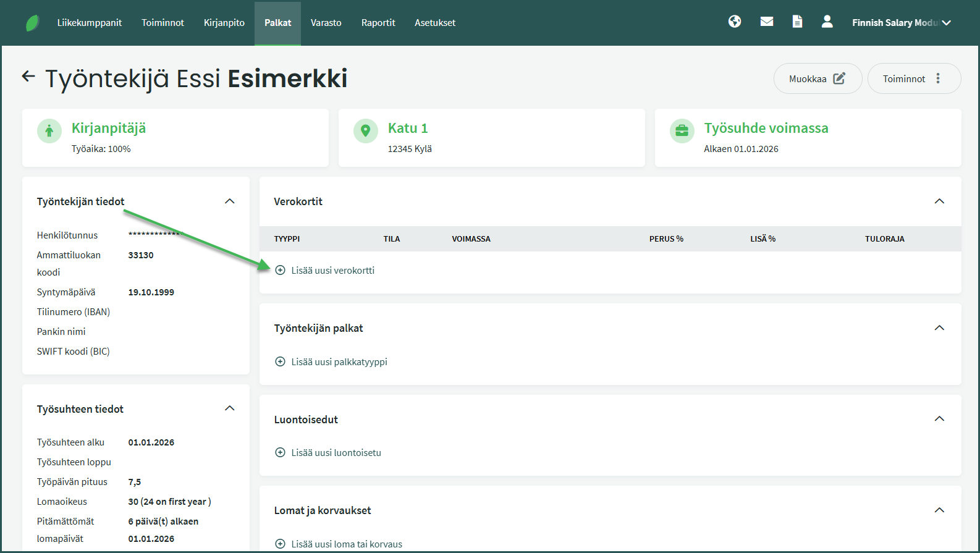Screen dimensions: 980x553
Task: Collapse the Työntekijän tiedot panel
Action: click(230, 201)
